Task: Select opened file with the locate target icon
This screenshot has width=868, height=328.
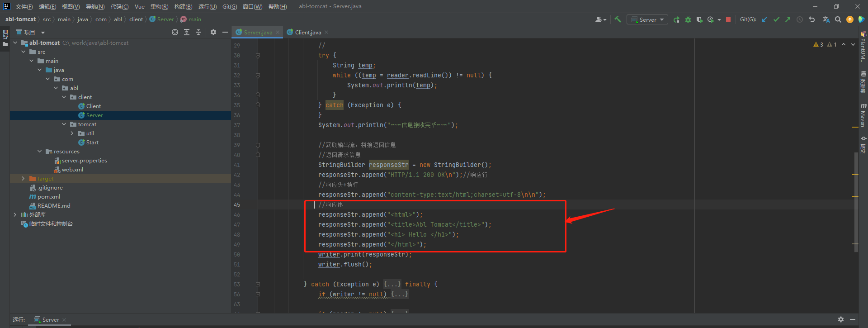Action: pyautogui.click(x=175, y=32)
